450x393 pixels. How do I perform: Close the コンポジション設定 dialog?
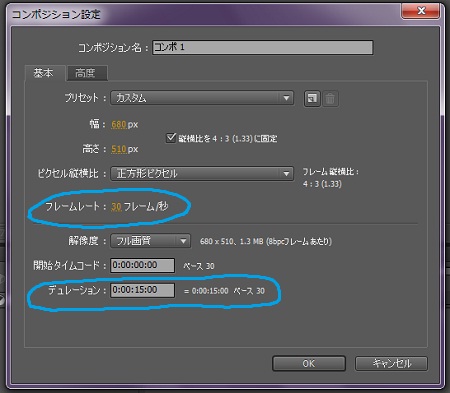coord(421,11)
